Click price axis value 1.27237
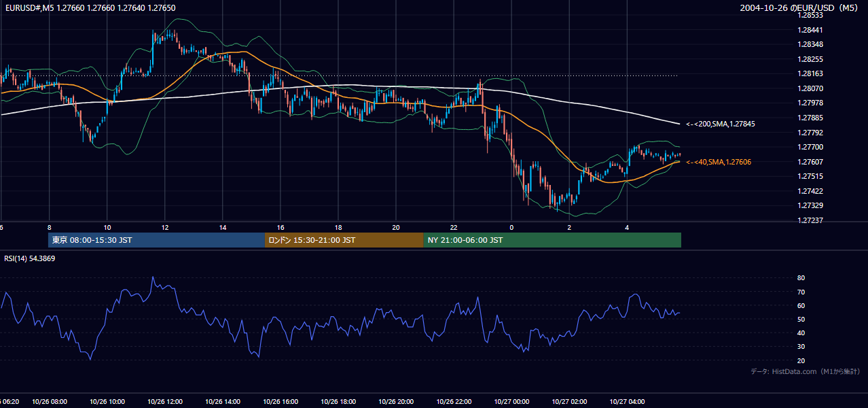This screenshot has height=408, width=868. point(811,220)
